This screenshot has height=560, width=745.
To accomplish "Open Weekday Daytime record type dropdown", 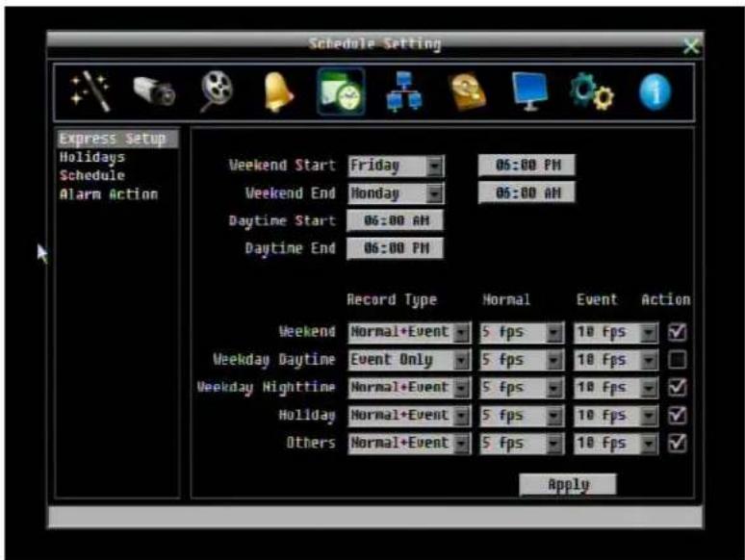I will tap(409, 360).
